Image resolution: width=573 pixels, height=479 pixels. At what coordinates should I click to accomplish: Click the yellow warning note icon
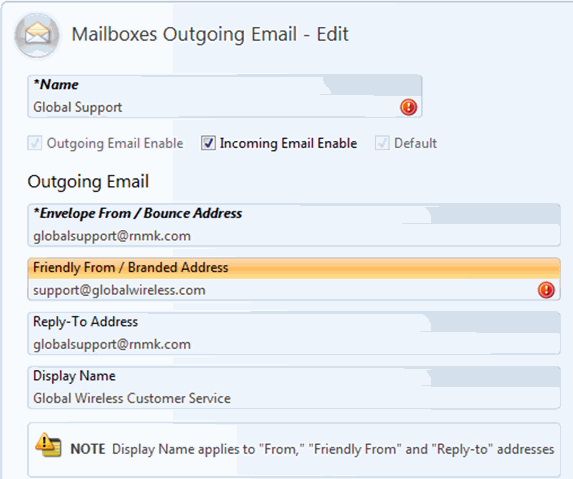pyautogui.click(x=48, y=445)
